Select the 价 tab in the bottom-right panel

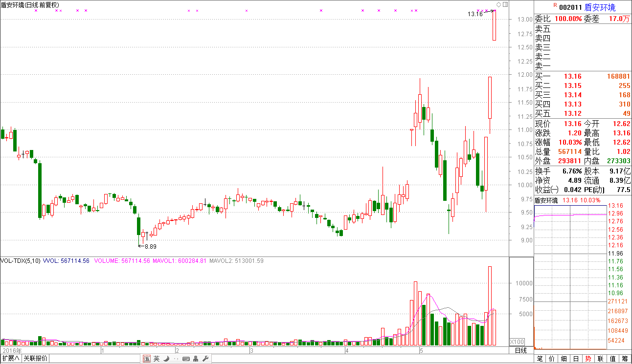552,359
